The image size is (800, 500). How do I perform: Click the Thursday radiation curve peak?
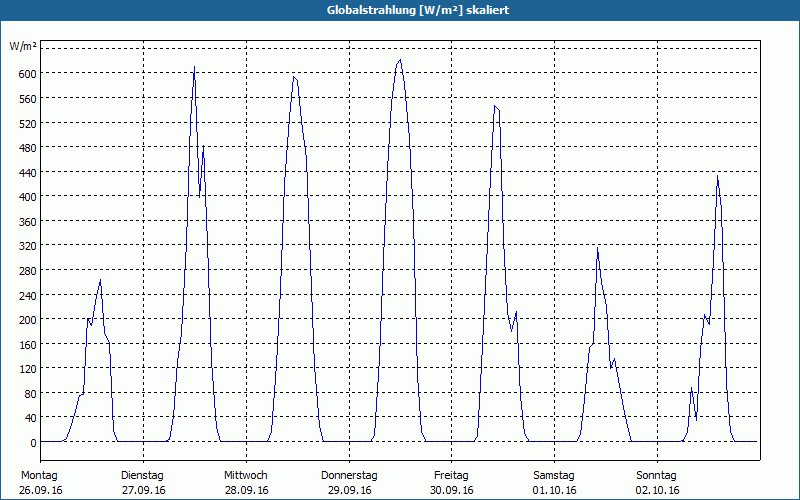pyautogui.click(x=400, y=60)
